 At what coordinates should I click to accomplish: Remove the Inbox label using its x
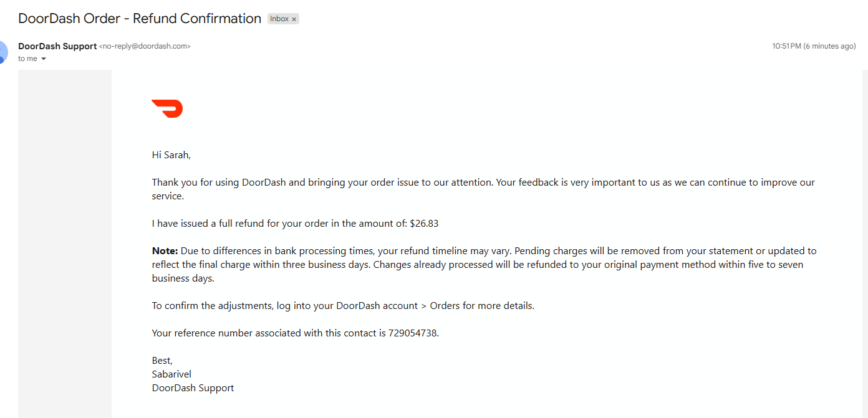(x=294, y=19)
